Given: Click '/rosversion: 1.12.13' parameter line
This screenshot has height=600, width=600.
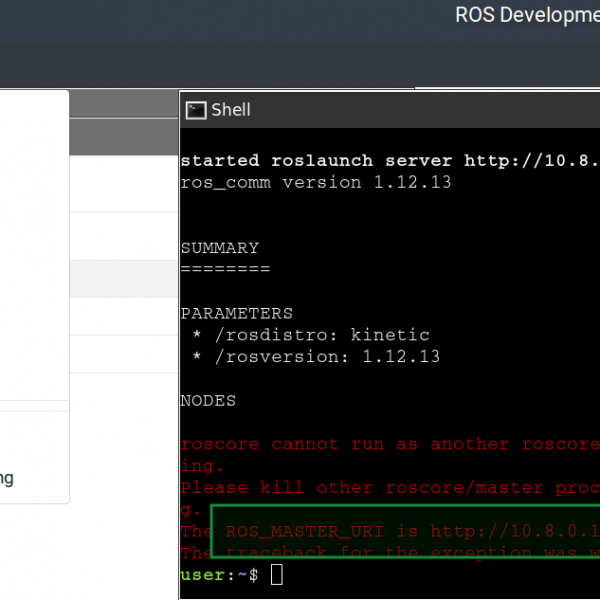Looking at the screenshot, I should 316,357.
